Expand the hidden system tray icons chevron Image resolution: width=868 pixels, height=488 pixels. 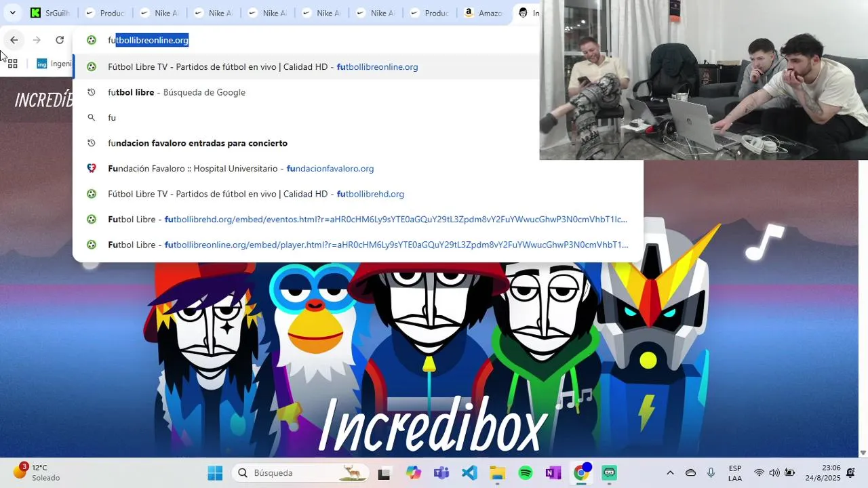[670, 473]
